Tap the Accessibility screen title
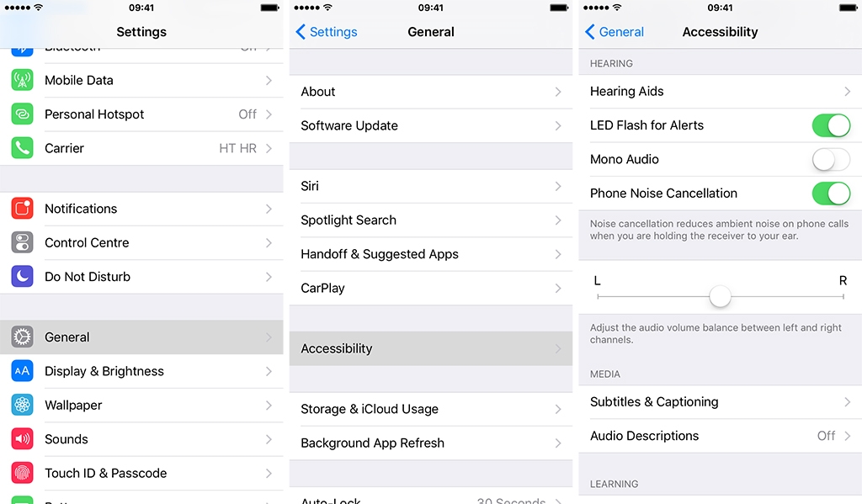862x504 pixels. tap(721, 32)
